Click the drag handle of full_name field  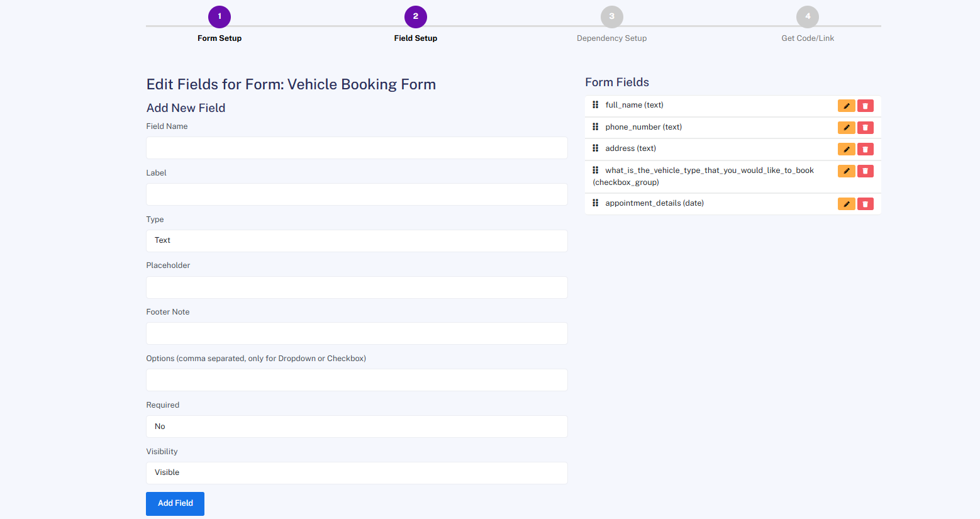click(x=595, y=105)
